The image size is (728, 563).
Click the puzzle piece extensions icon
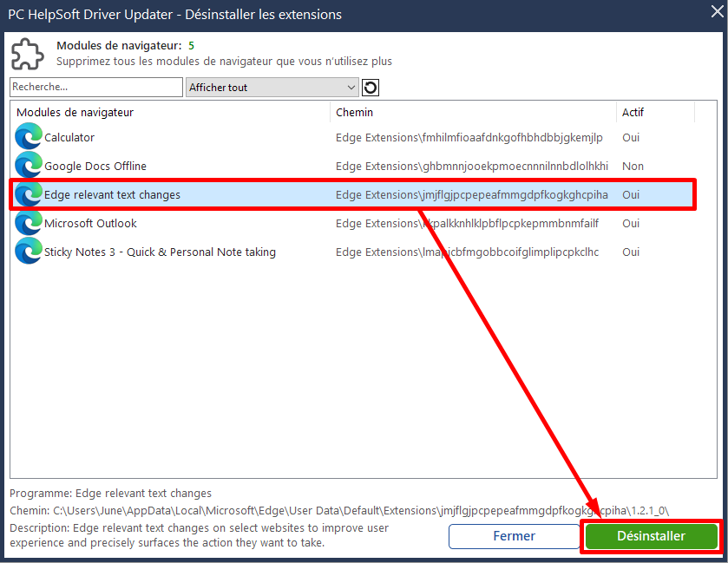27,54
